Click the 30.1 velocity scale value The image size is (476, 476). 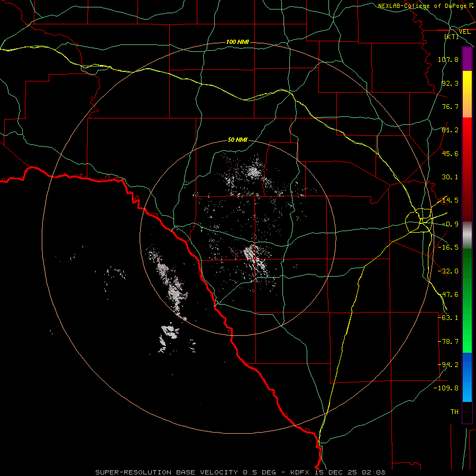450,177
